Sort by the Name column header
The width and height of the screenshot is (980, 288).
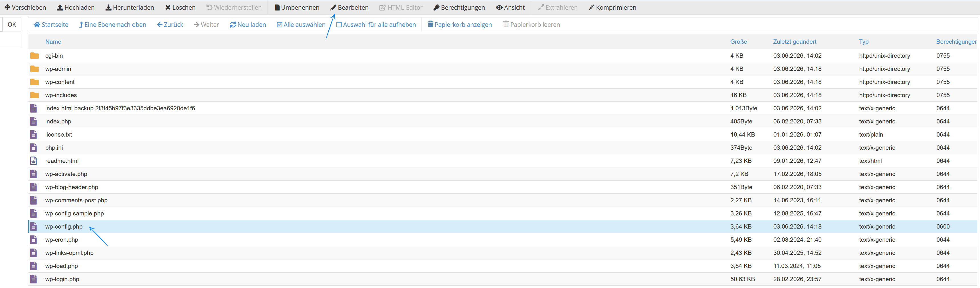[x=53, y=42]
